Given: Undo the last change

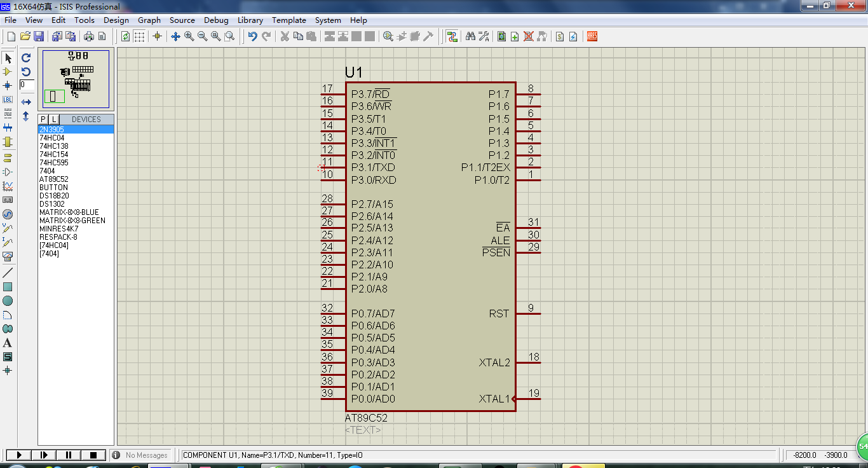Looking at the screenshot, I should [x=252, y=36].
